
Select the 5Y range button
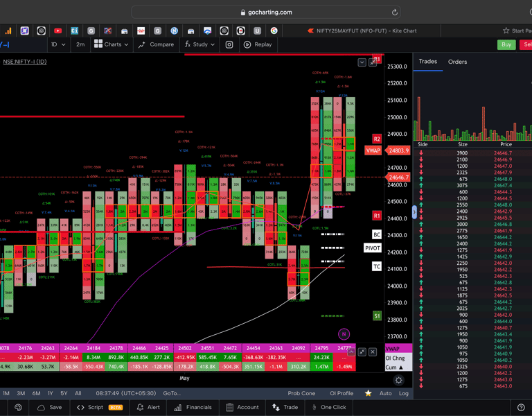[x=64, y=393]
